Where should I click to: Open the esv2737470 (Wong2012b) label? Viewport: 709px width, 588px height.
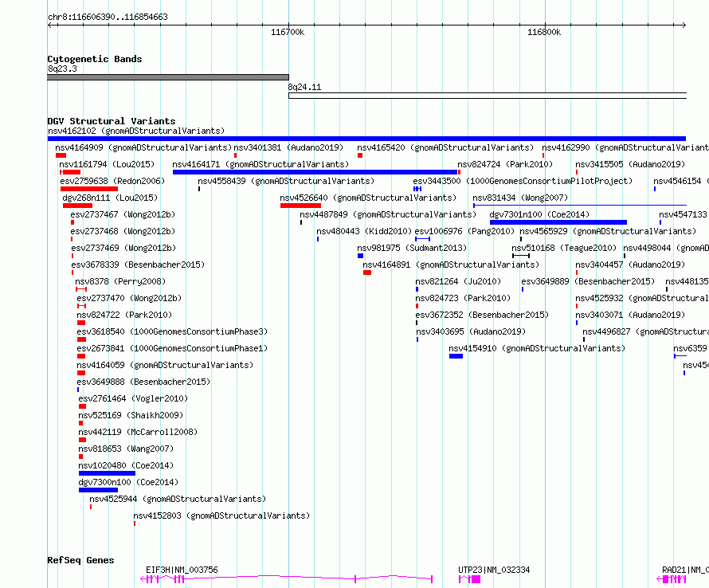[129, 298]
